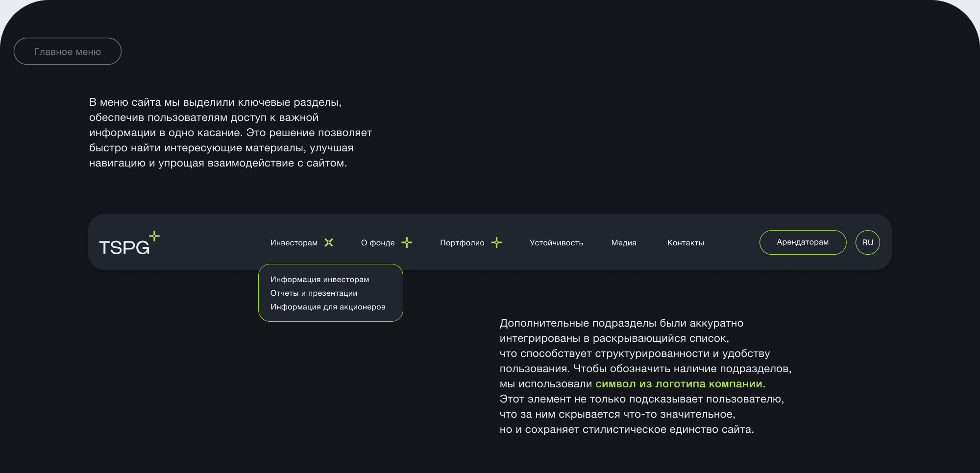Expand Портфолио using its plus icon

point(497,242)
